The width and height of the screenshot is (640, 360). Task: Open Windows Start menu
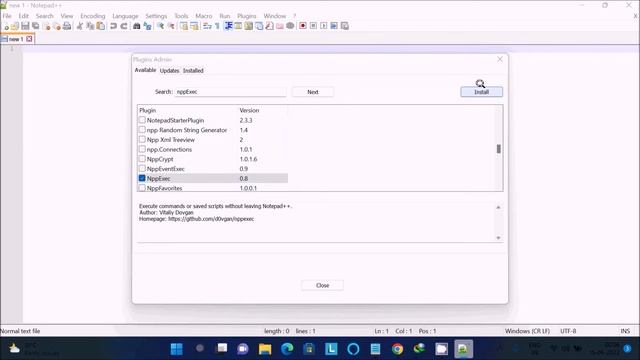[177, 349]
